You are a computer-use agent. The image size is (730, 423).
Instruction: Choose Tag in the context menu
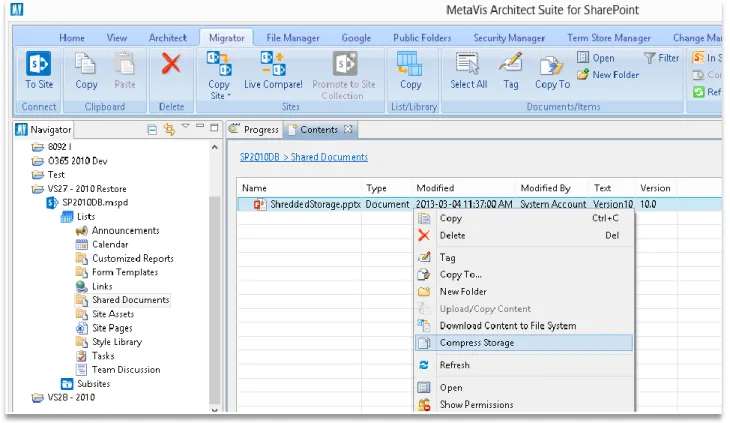tap(523, 257)
